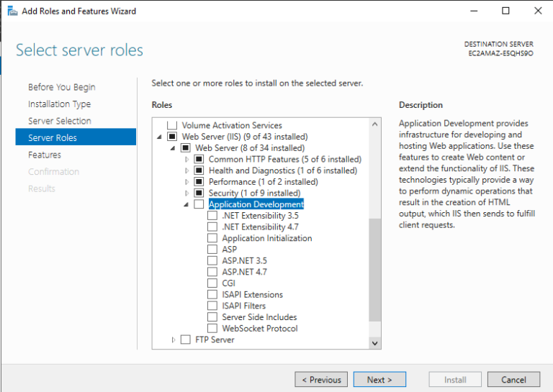Enable the WebSocket Protocol checkbox

click(x=212, y=328)
